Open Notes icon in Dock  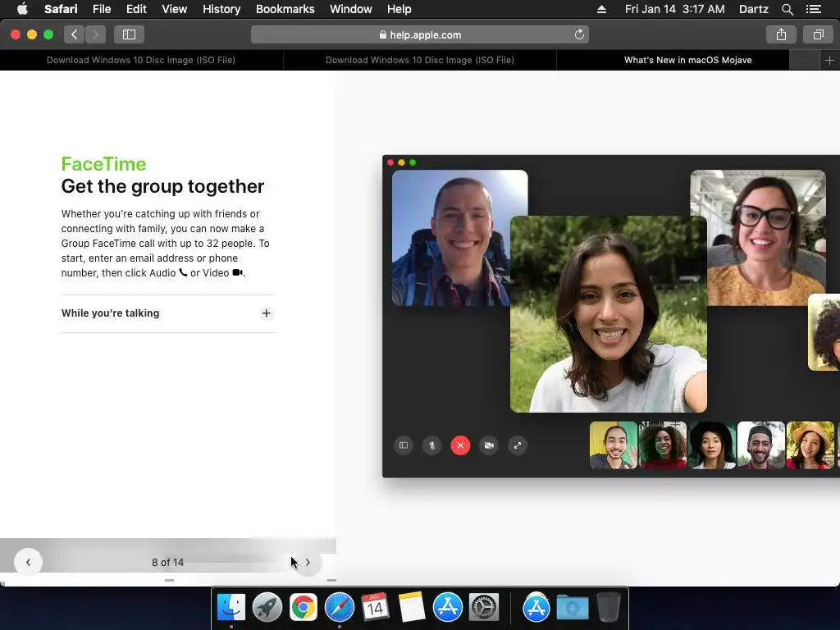click(412, 608)
